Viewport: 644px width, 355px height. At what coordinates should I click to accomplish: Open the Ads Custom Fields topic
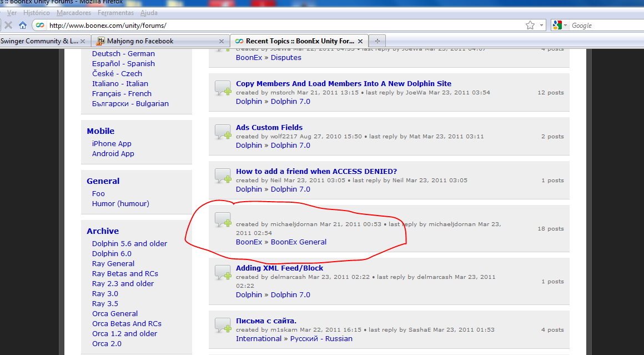coord(269,127)
